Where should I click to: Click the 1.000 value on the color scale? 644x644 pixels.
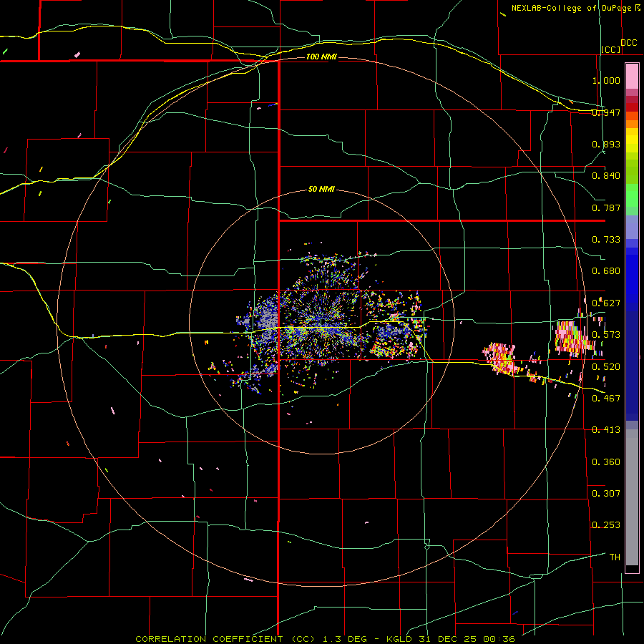pos(606,80)
